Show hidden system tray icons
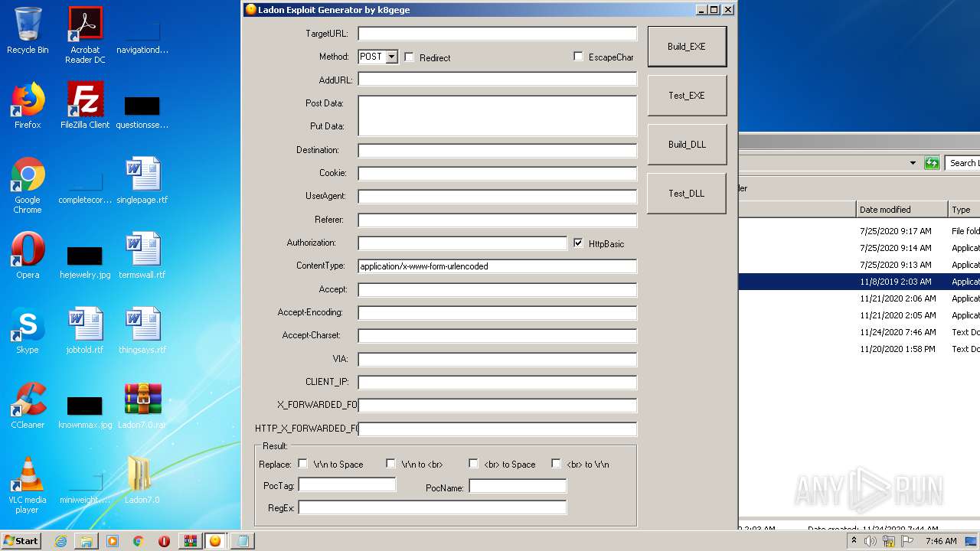 tap(854, 541)
